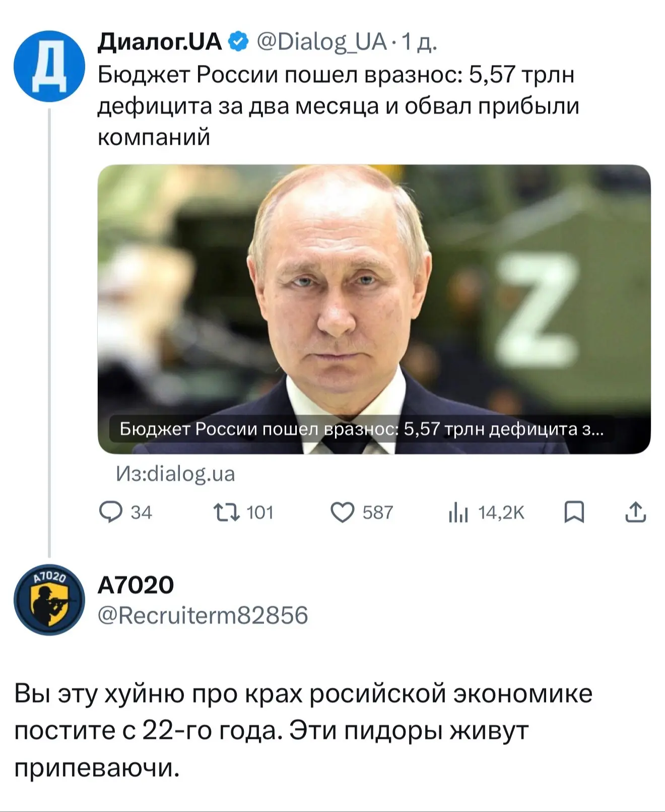This screenshot has width=665, height=812.
Task: Select the A7020 reply text
Action: pos(303,731)
